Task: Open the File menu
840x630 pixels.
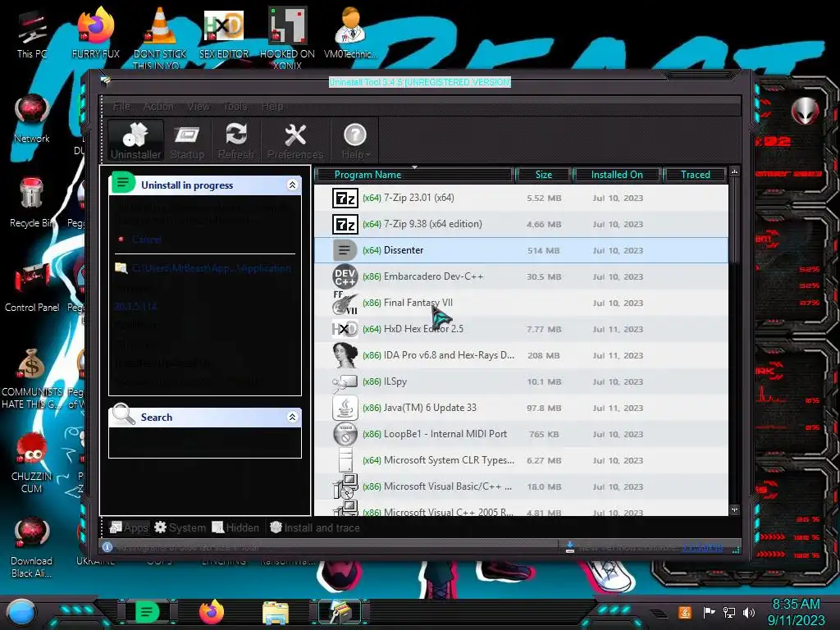Action: coord(121,106)
